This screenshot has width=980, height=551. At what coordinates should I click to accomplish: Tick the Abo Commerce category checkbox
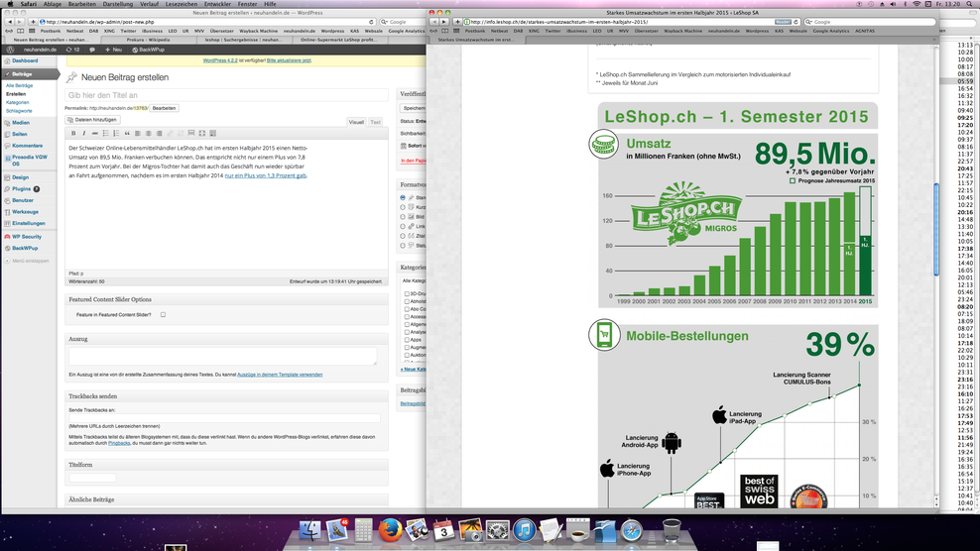407,309
